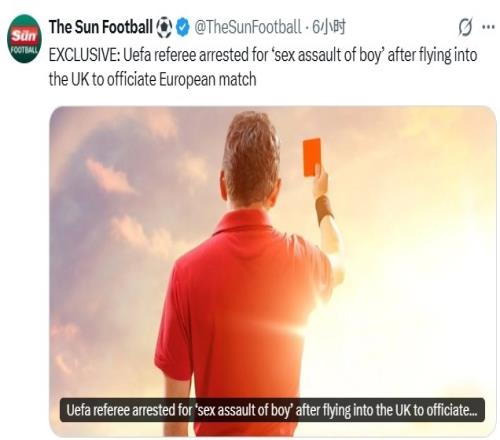
Task: Click the red card held up in photo
Action: tap(312, 157)
